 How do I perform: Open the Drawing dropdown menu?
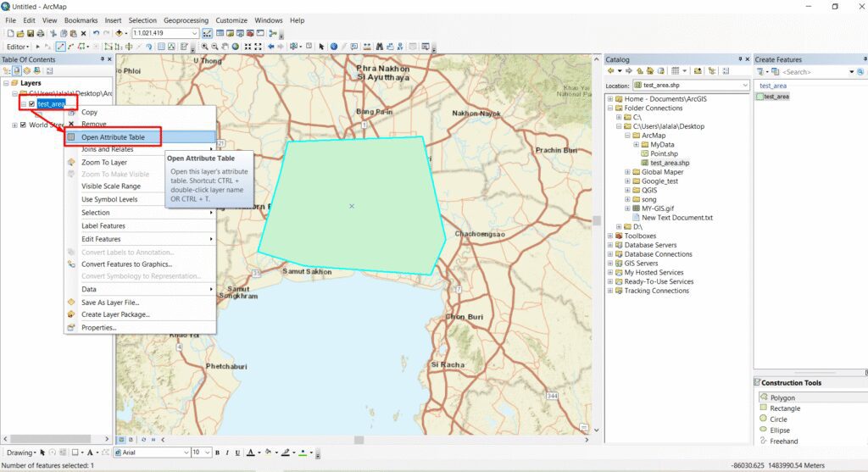21,453
